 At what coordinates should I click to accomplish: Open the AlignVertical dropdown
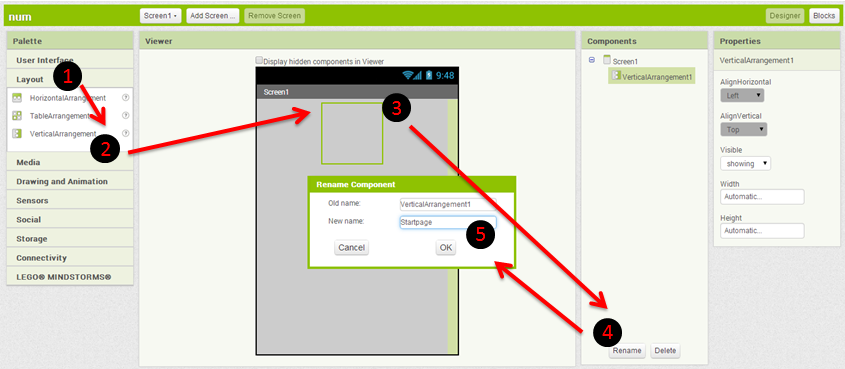(743, 129)
